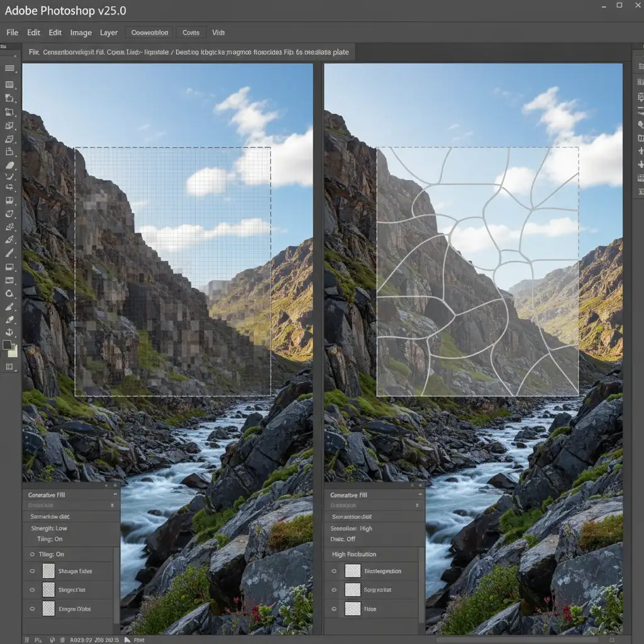The height and width of the screenshot is (644, 644).
Task: Open the Layer menu
Action: (x=109, y=33)
